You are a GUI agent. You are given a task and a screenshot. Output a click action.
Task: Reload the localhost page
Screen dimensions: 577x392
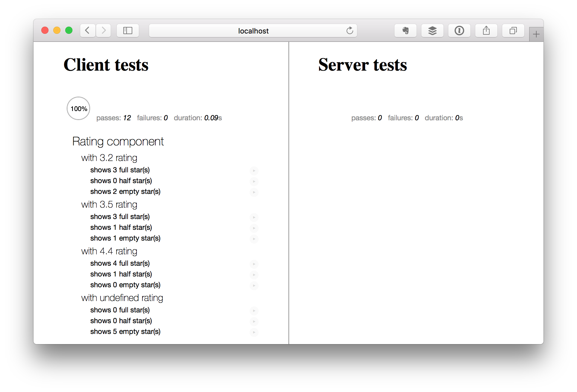pos(350,31)
